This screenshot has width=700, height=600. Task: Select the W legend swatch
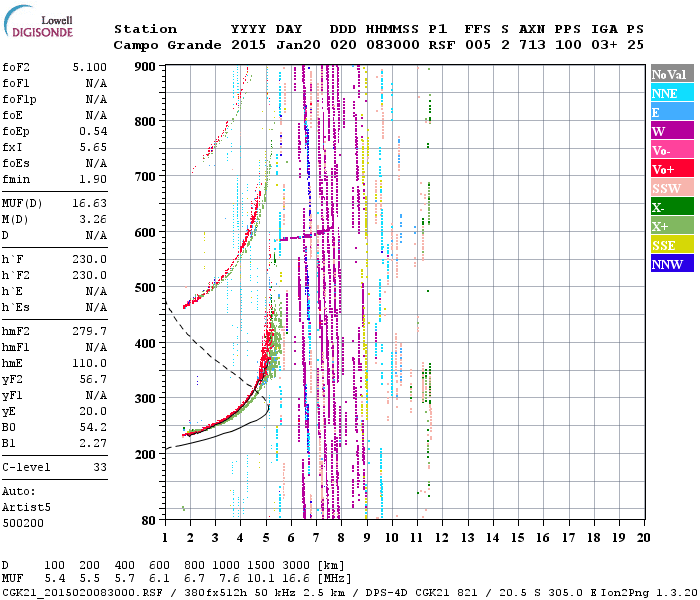click(672, 130)
